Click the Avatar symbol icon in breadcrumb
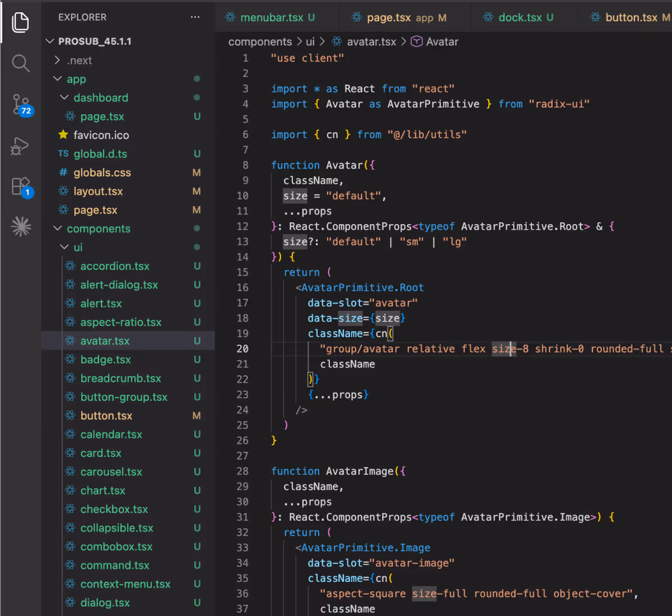This screenshot has width=672, height=616. tap(417, 41)
